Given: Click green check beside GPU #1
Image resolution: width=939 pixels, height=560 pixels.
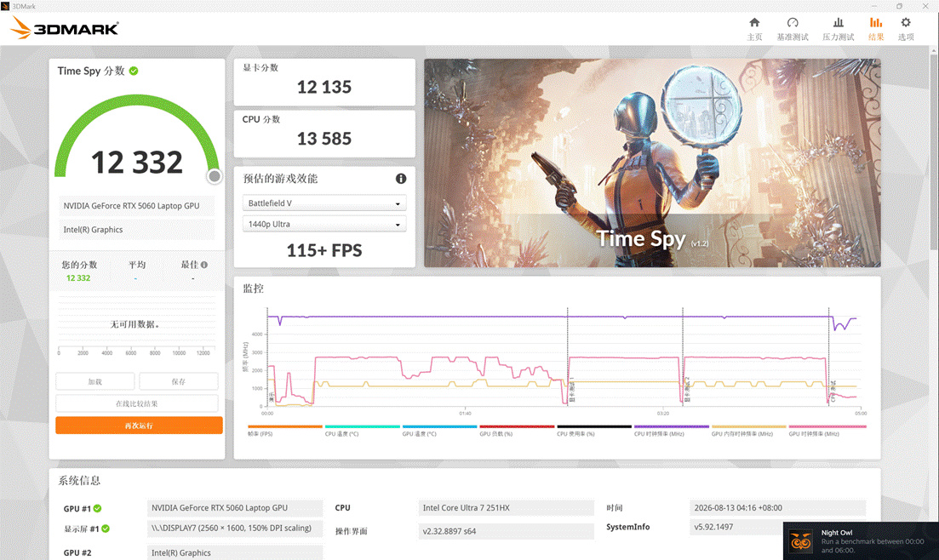Looking at the screenshot, I should [97, 508].
